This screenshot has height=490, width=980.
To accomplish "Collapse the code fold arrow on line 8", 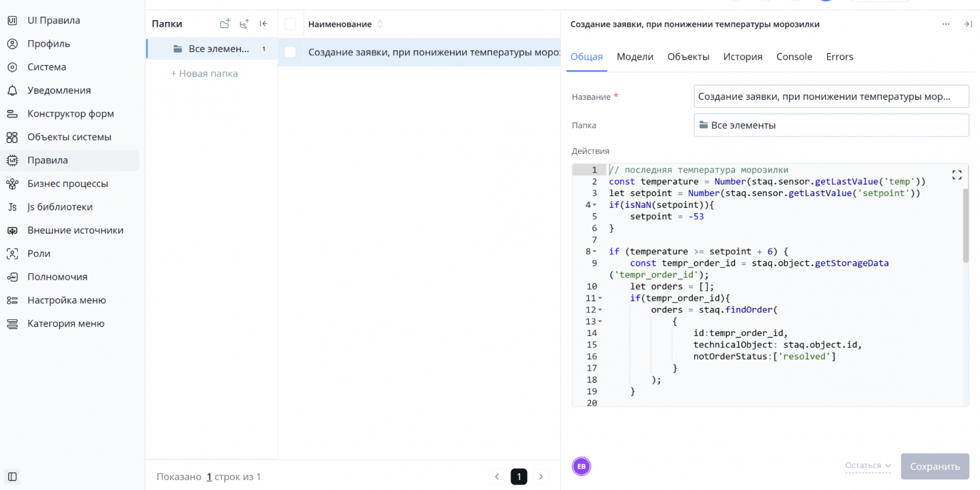I will tap(595, 251).
